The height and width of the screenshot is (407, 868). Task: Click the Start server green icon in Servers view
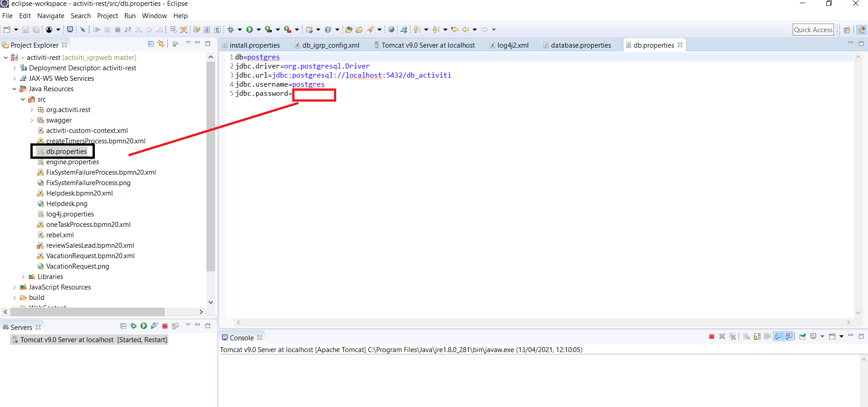[x=144, y=326]
